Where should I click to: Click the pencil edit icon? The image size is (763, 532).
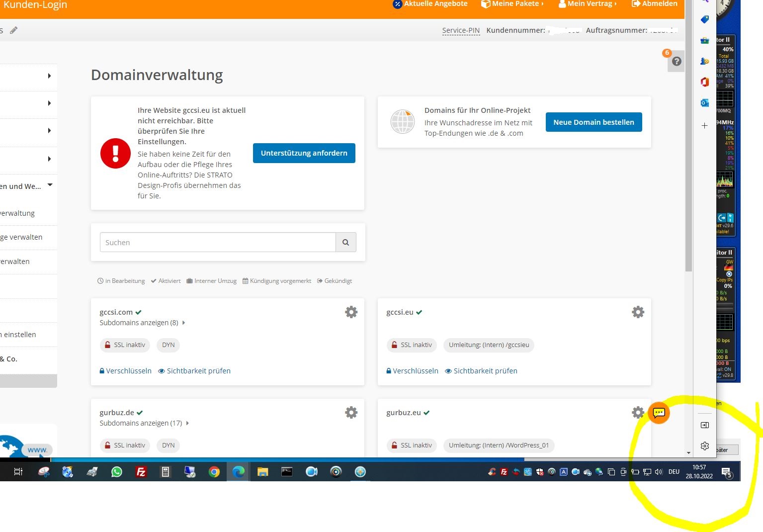14,30
